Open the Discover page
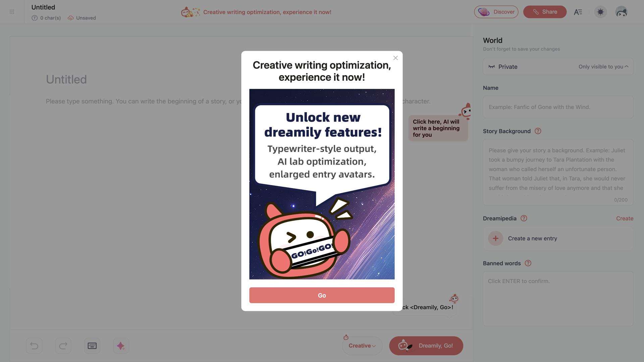This screenshot has width=644, height=362. [496, 12]
